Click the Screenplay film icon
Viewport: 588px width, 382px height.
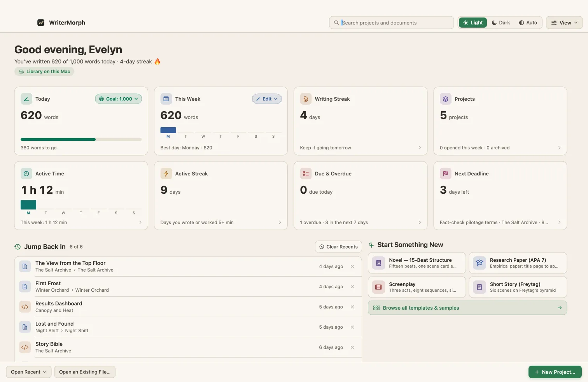[378, 287]
